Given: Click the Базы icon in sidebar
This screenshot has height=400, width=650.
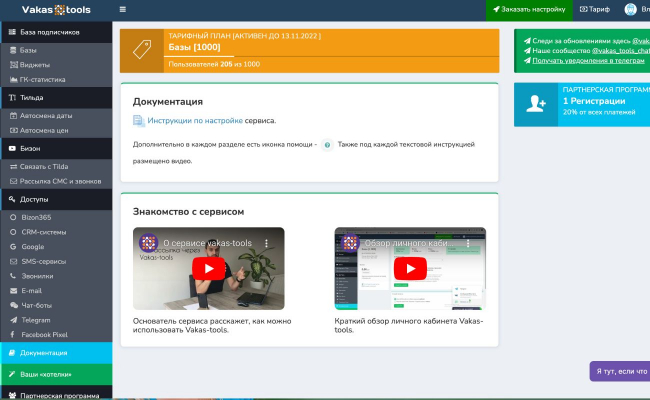Looking at the screenshot, I should click(x=13, y=50).
